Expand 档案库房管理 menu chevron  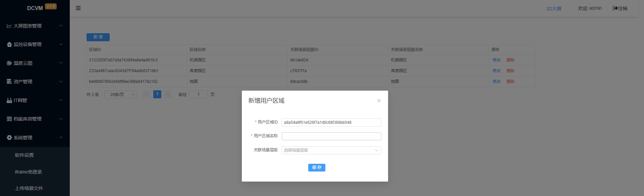click(61, 119)
